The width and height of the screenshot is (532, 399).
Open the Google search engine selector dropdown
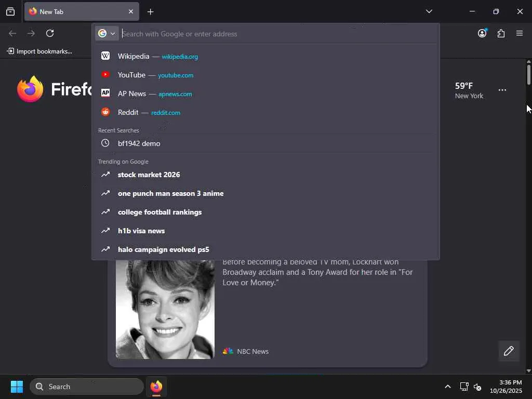point(107,33)
